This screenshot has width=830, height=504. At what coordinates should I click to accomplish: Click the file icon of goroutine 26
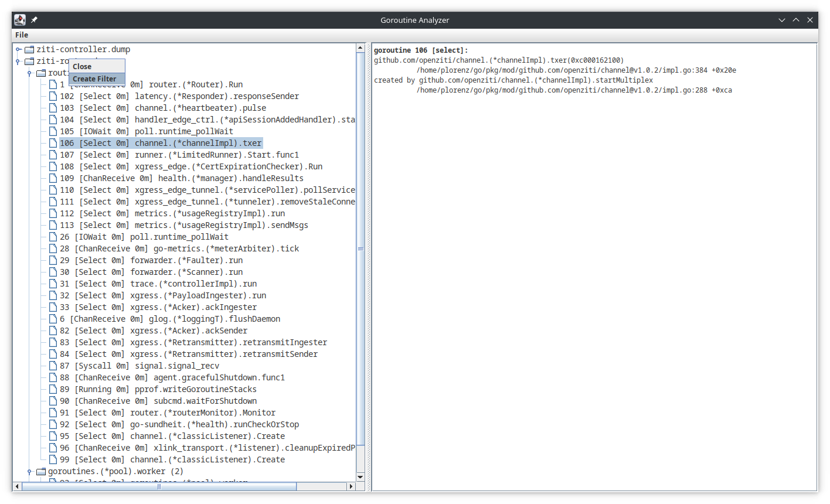(x=53, y=237)
